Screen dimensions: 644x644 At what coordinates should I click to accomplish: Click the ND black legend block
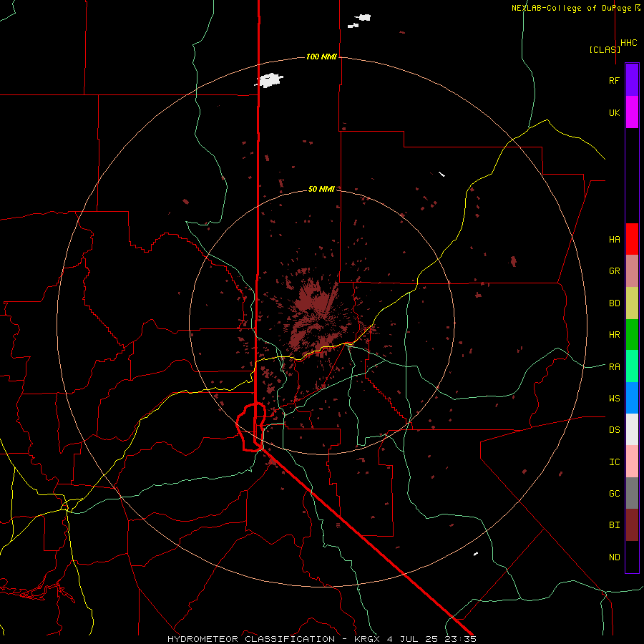pyautogui.click(x=632, y=557)
